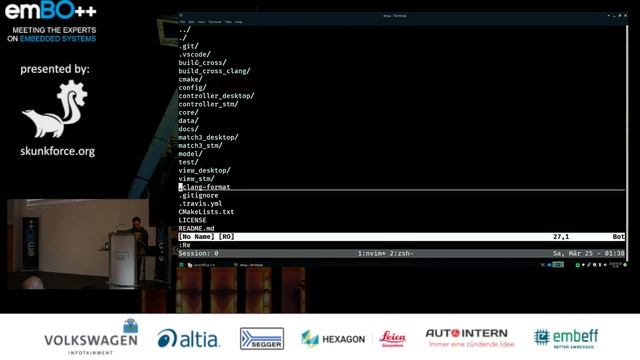Viewport: 640px width, 360px height.
Task: Click the emBO++ logo
Action: pyautogui.click(x=51, y=11)
